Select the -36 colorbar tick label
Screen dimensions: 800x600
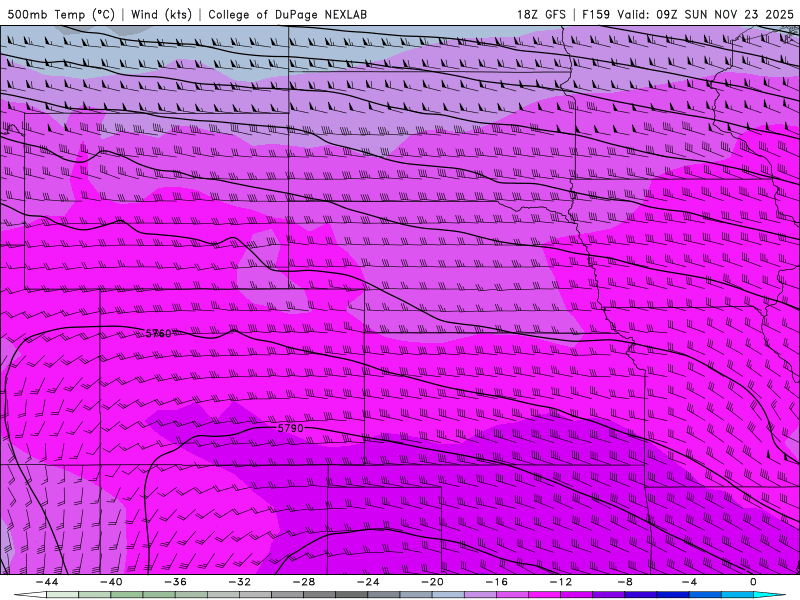coord(176,582)
